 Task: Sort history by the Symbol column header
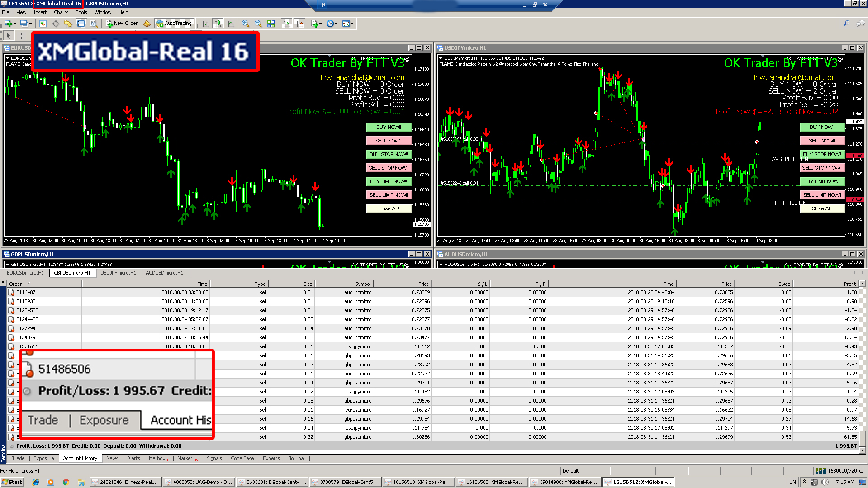click(343, 284)
